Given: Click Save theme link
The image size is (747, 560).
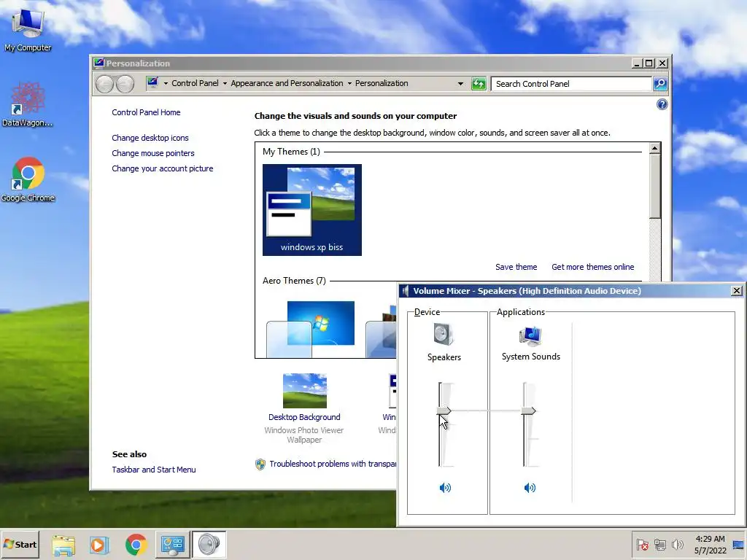Looking at the screenshot, I should point(516,267).
